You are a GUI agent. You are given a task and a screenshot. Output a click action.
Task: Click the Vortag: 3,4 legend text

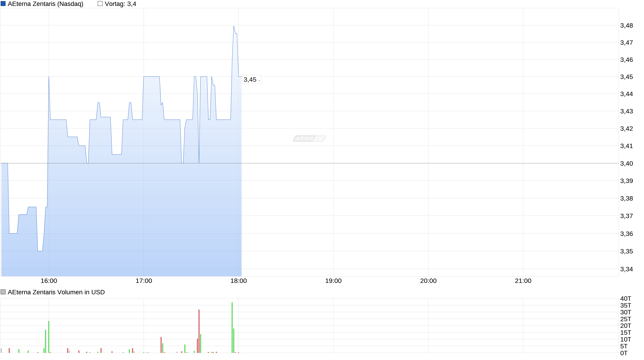tap(121, 4)
